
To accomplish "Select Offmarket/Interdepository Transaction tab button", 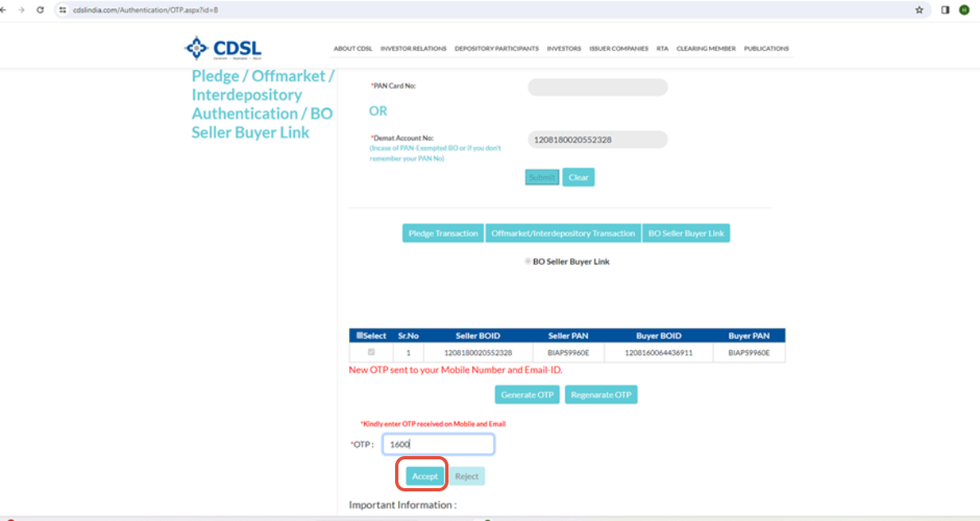I will (x=564, y=233).
